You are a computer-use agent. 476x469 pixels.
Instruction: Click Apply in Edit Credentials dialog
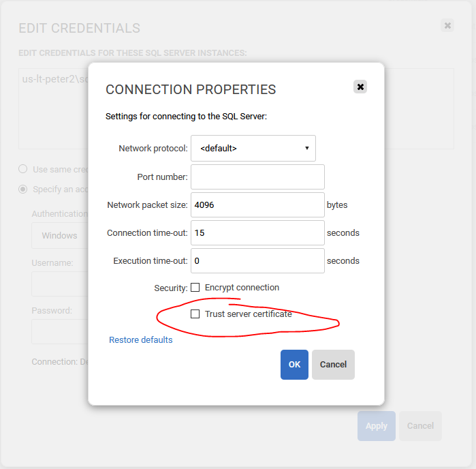[377, 426]
